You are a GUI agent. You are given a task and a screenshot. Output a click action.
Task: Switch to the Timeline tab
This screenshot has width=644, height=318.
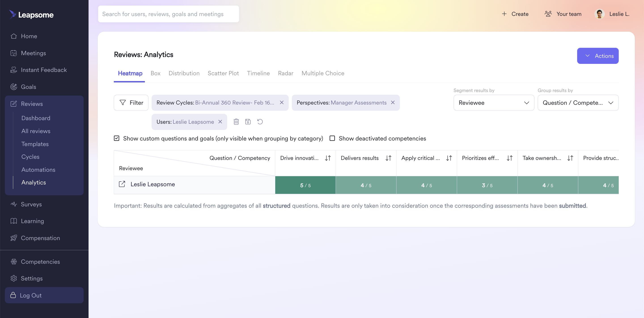click(x=258, y=73)
